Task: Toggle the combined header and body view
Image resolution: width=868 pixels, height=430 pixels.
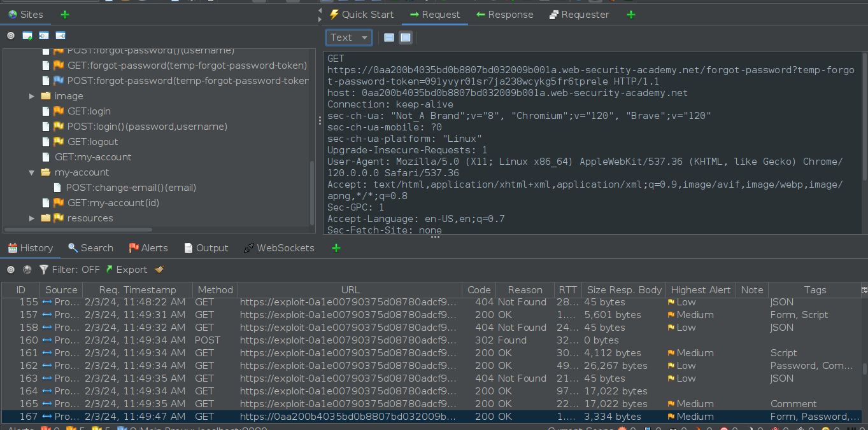Action: tap(406, 38)
